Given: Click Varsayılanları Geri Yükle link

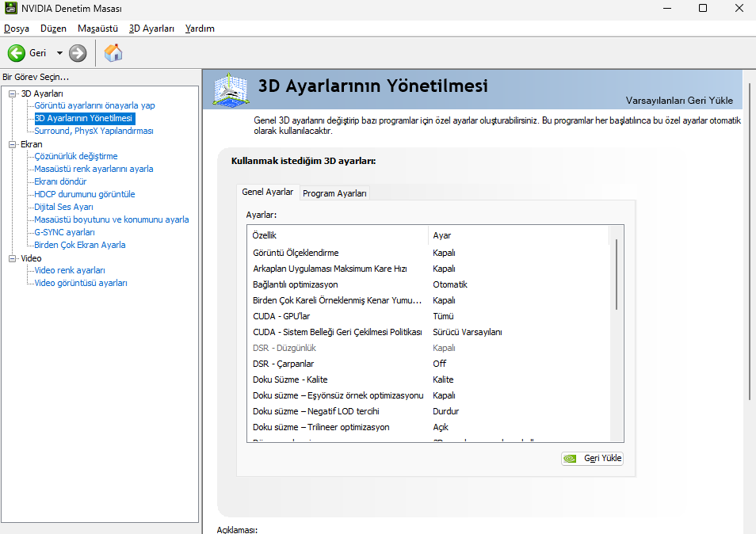Looking at the screenshot, I should click(679, 101).
